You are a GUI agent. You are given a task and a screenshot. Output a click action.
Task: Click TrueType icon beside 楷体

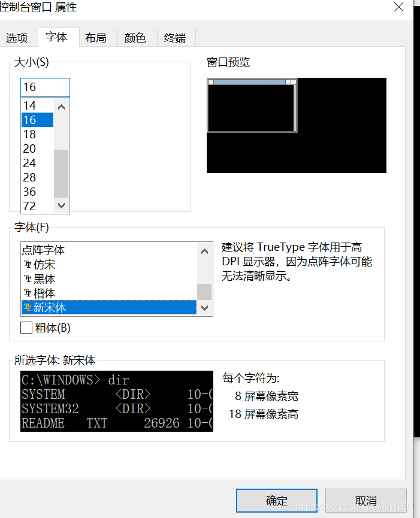(x=28, y=293)
